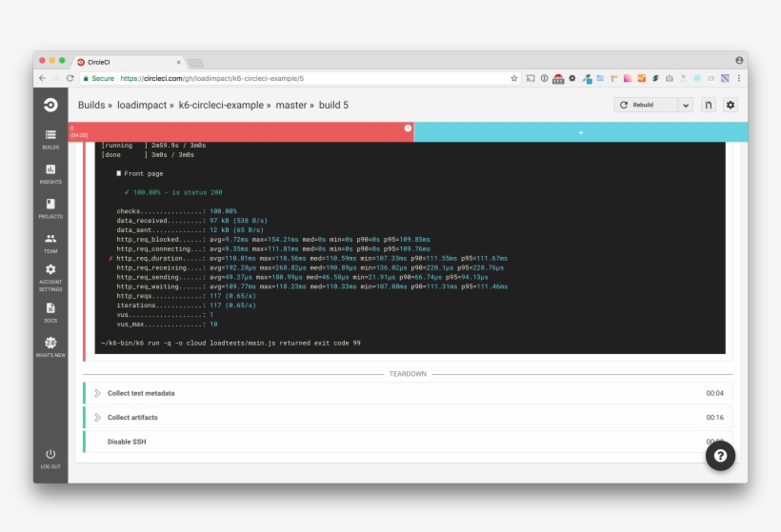Click the Chrome profile icon
The width and height of the screenshot is (781, 532).
click(x=739, y=60)
